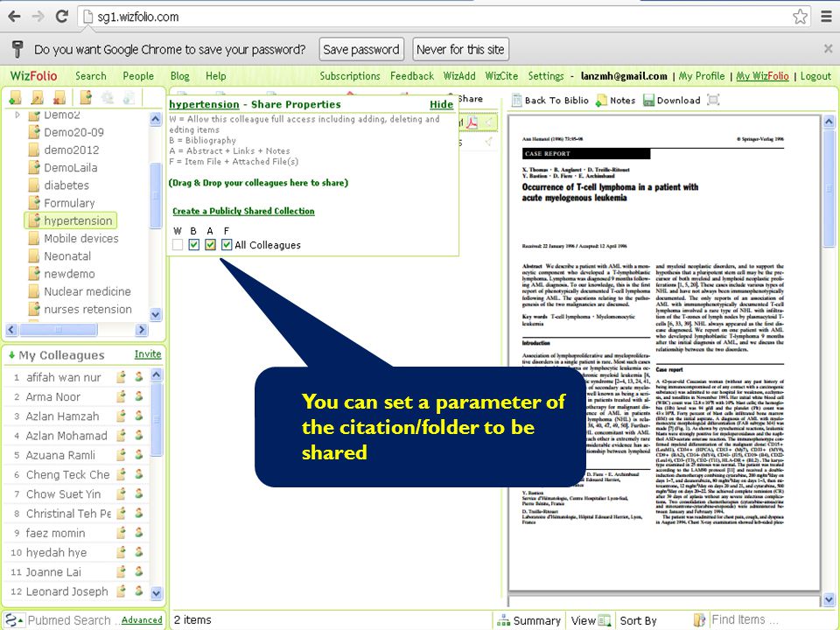
Task: Uncheck the F item file checkbox
Action: 227,245
